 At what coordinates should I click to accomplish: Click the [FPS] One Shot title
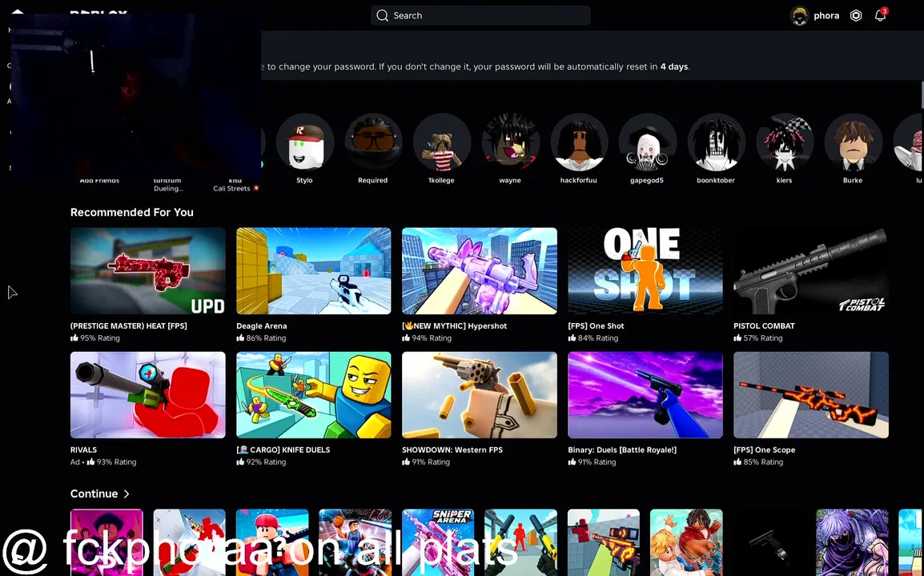pos(596,326)
